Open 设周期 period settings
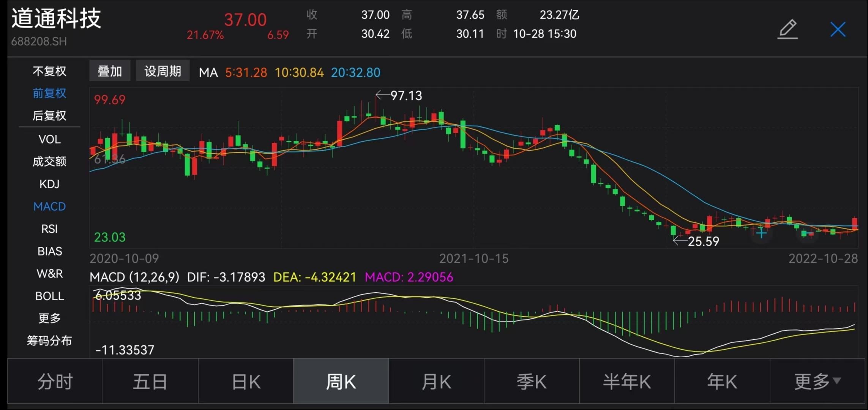The width and height of the screenshot is (868, 410). pos(163,70)
